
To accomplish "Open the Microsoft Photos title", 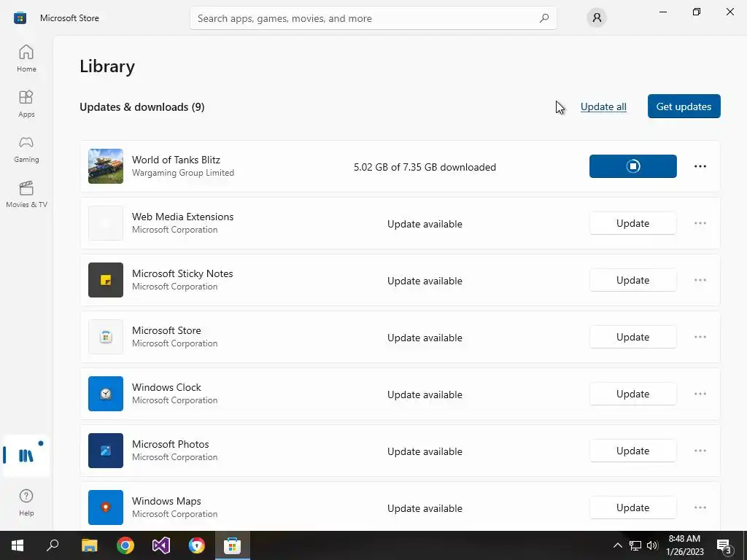I will [171, 444].
